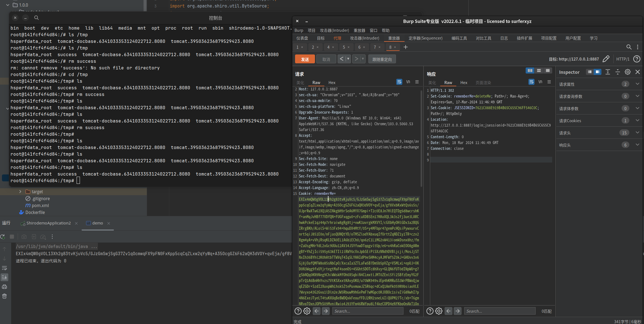
Task: Open the history dropdown beside the back arrow
Action: 348,59
